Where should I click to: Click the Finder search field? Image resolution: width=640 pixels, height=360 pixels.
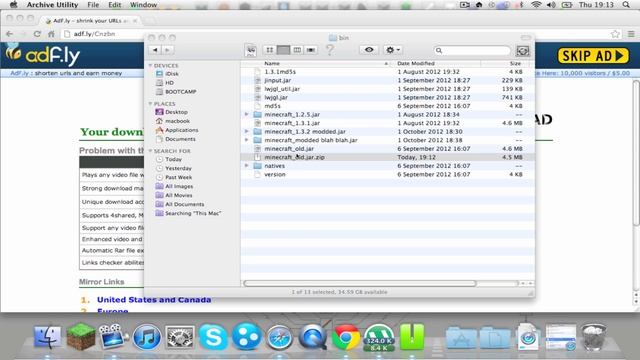pos(472,50)
